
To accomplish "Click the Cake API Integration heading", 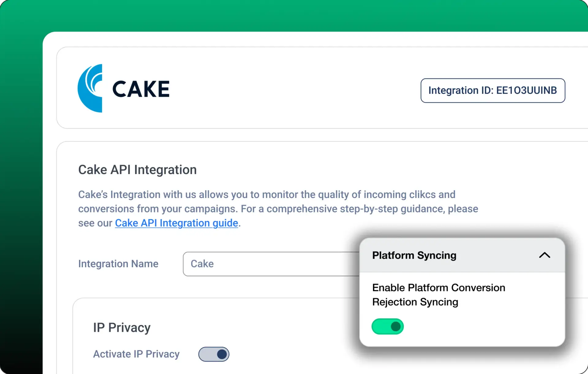I will (x=137, y=170).
